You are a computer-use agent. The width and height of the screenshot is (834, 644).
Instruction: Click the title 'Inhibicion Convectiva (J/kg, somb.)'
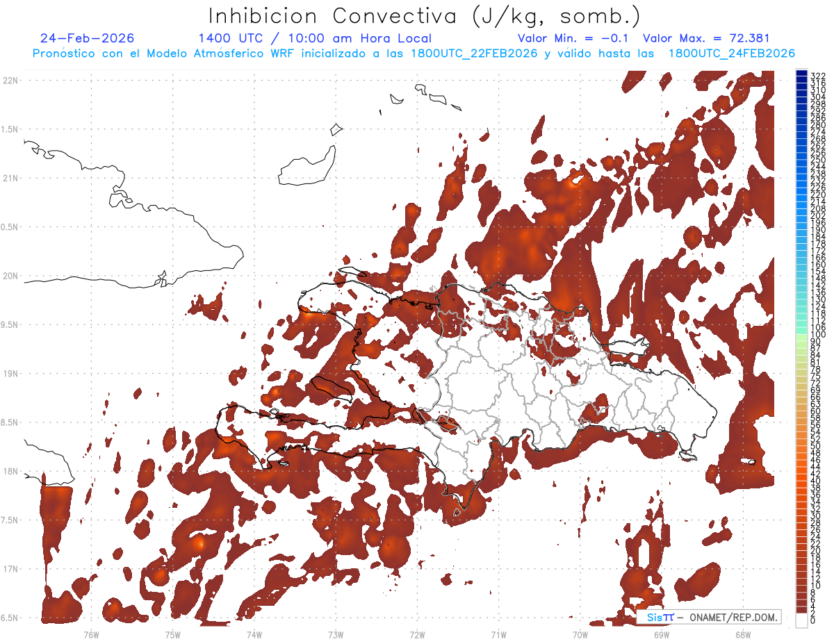point(425,17)
